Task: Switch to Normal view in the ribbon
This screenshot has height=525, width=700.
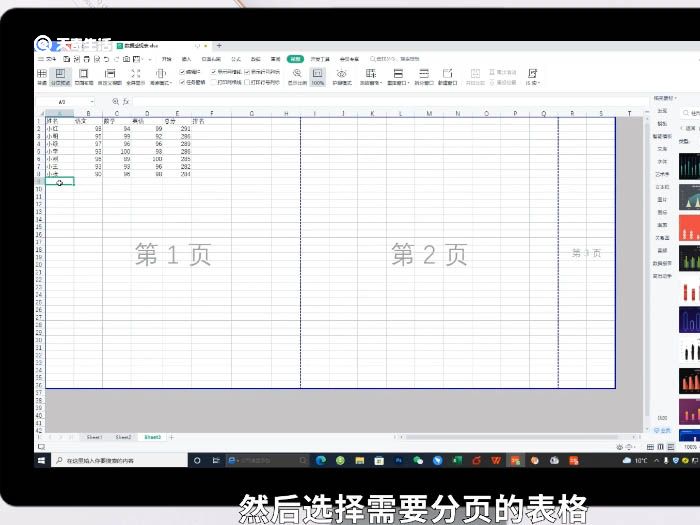Action: (42, 77)
